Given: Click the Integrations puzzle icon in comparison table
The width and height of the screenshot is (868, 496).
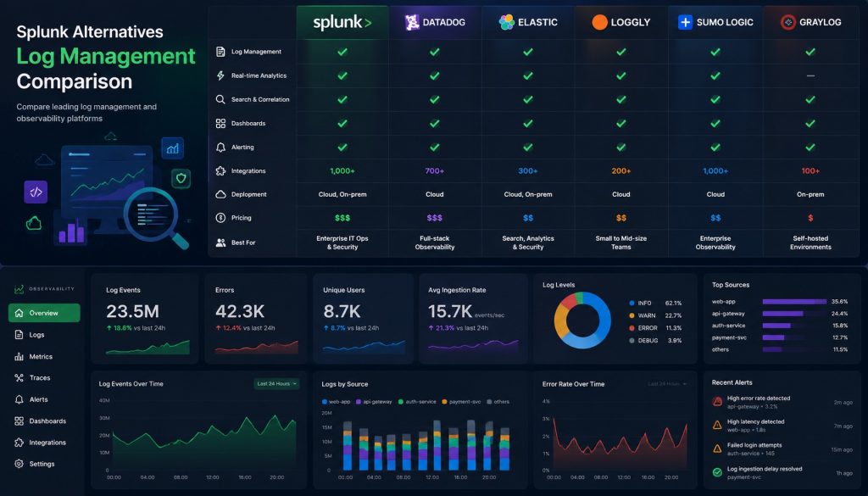Looking at the screenshot, I should click(220, 170).
